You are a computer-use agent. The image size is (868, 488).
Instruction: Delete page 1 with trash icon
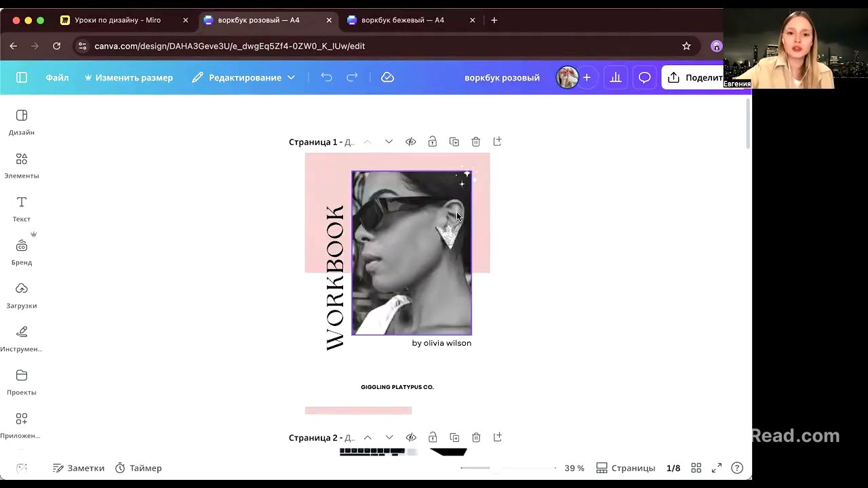[x=476, y=142]
